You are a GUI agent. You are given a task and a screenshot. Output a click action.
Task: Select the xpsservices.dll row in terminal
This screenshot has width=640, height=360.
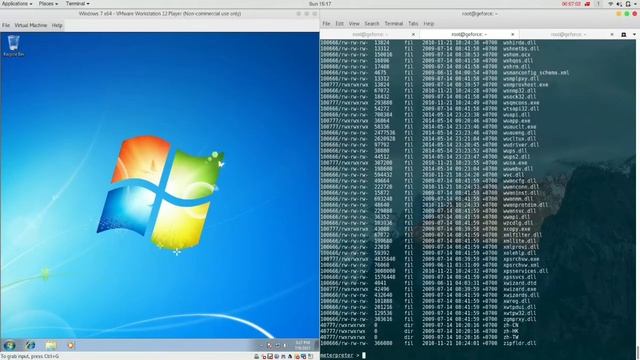click(x=434, y=271)
